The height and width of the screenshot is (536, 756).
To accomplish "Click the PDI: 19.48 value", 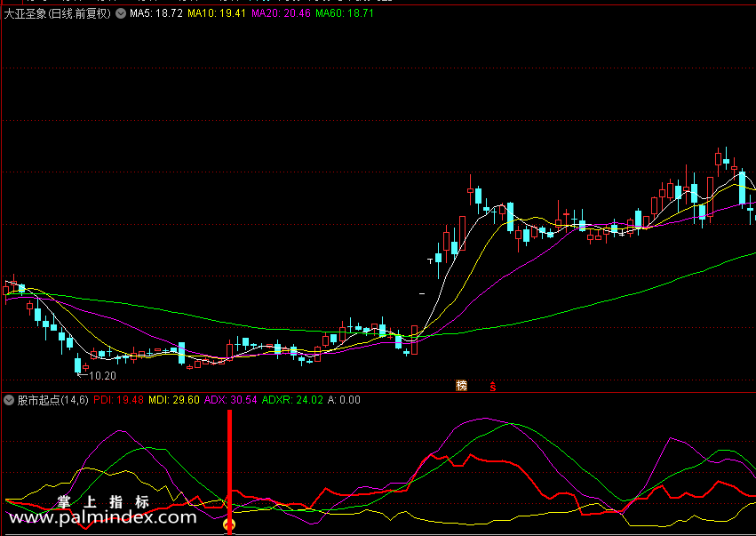I will (x=119, y=399).
